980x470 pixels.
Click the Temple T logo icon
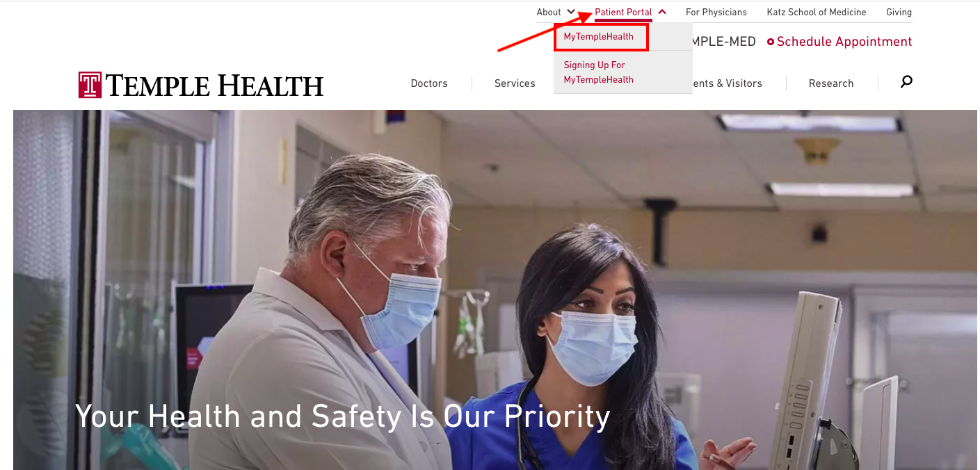tap(90, 85)
